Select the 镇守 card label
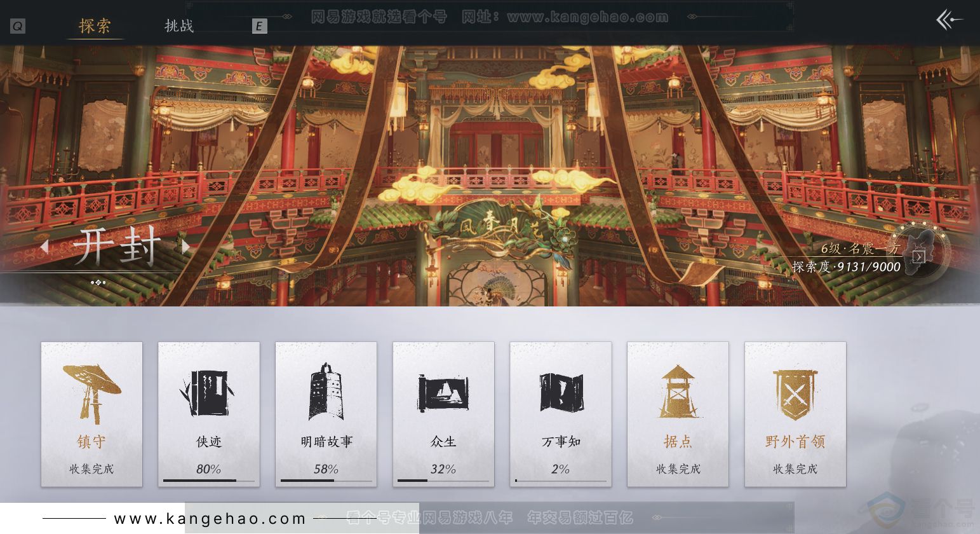The image size is (980, 534). coord(91,442)
